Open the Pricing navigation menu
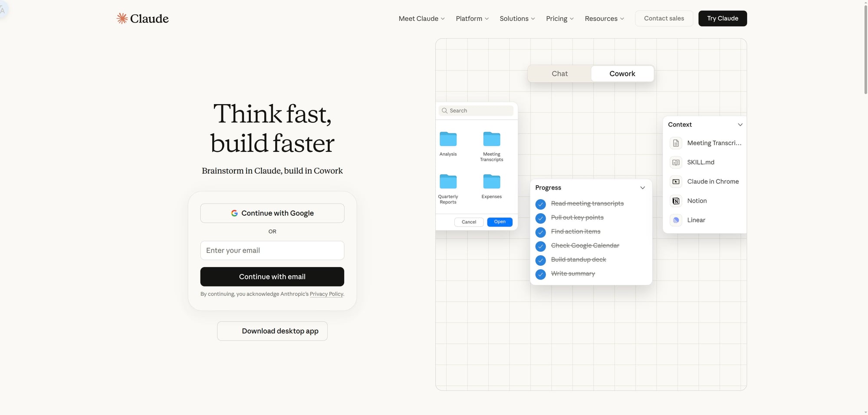868x415 pixels. [x=559, y=19]
